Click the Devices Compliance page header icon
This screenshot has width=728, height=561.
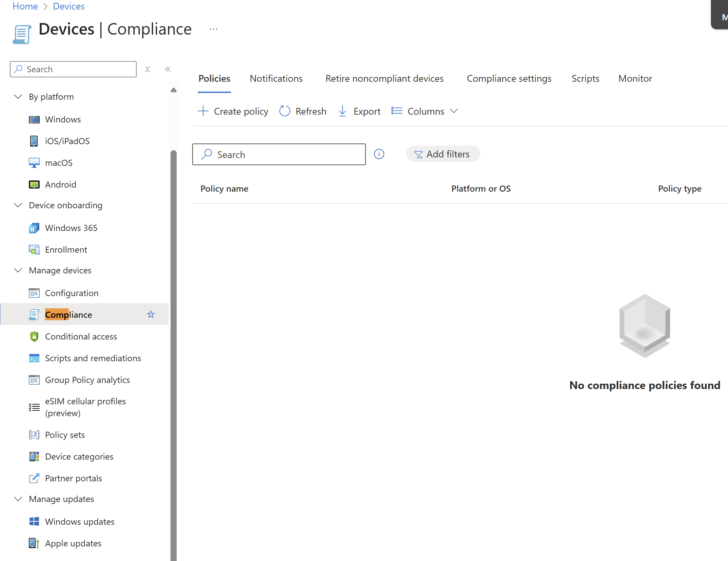[x=22, y=34]
